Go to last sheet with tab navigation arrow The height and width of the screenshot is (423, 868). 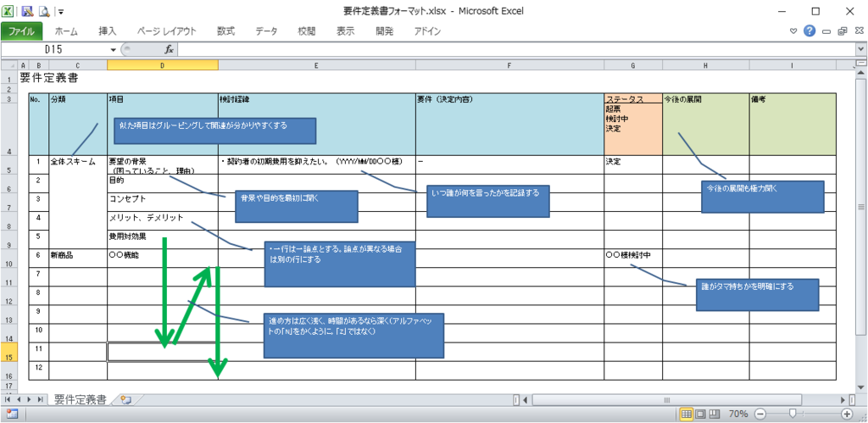[40, 399]
